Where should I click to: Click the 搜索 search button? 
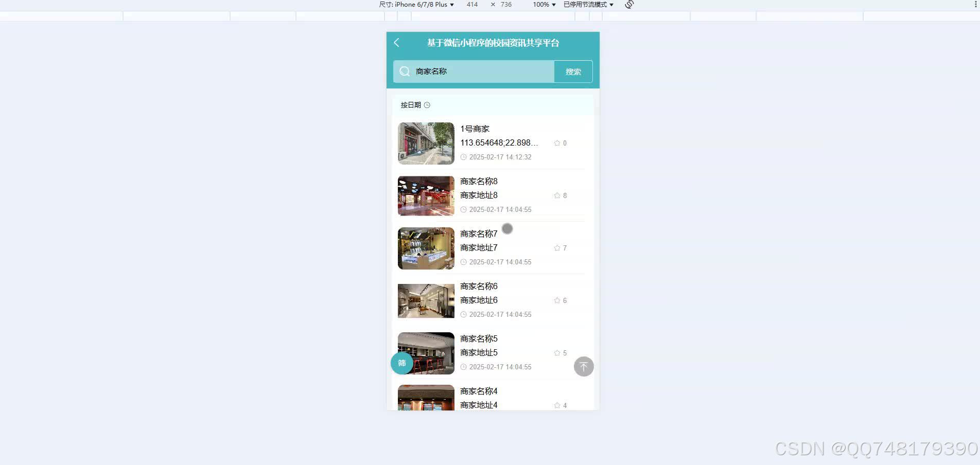[x=573, y=71]
